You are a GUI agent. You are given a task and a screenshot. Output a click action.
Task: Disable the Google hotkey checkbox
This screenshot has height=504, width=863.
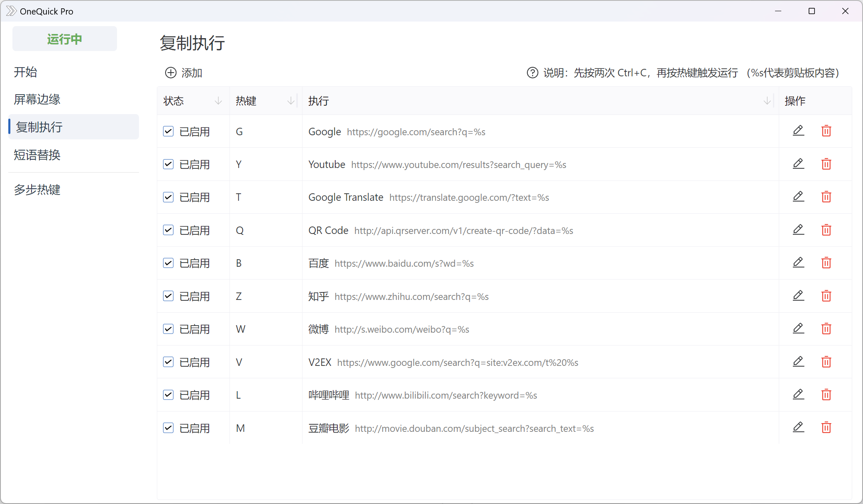[168, 131]
